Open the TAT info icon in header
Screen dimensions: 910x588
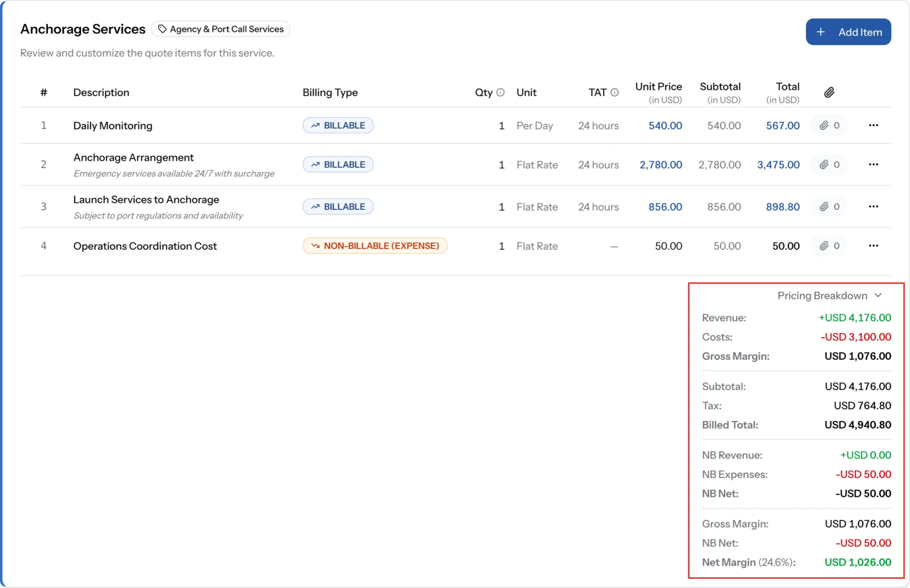(x=614, y=92)
